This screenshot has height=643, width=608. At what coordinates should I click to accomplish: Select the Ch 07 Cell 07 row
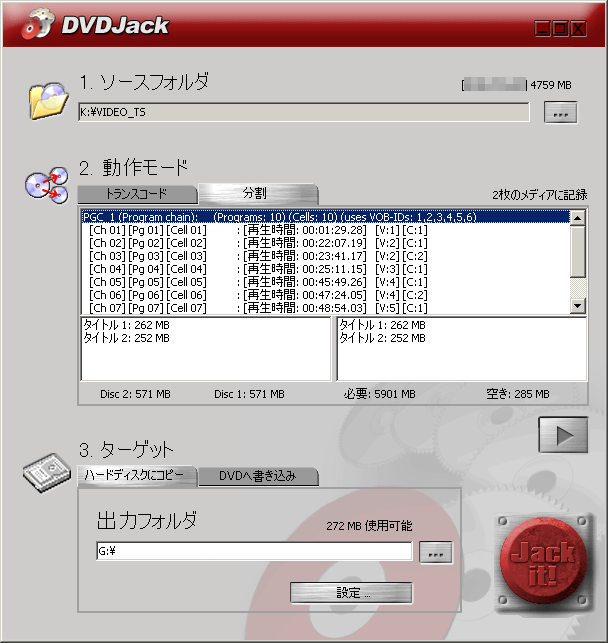click(x=326, y=308)
